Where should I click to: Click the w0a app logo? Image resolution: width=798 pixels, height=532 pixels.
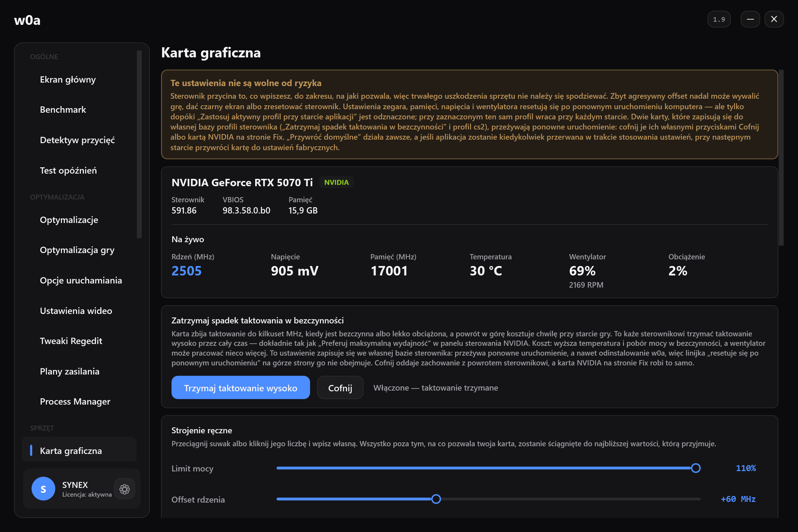(27, 20)
